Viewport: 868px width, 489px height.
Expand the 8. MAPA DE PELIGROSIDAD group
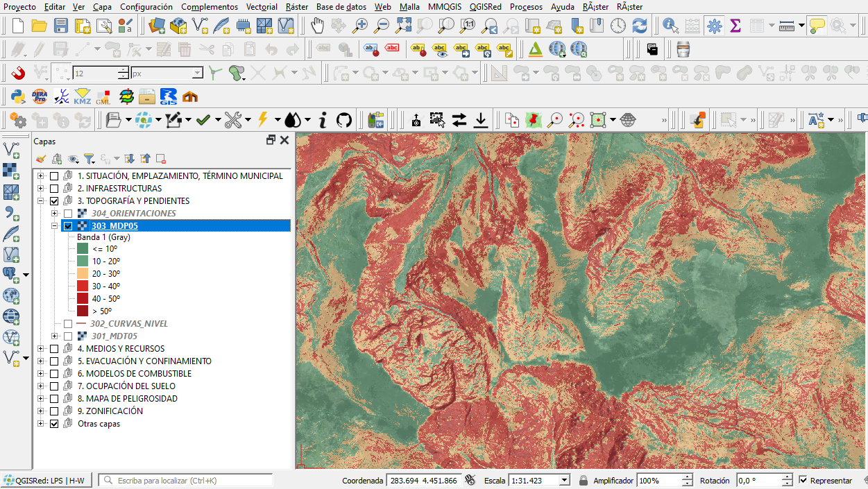(x=40, y=398)
